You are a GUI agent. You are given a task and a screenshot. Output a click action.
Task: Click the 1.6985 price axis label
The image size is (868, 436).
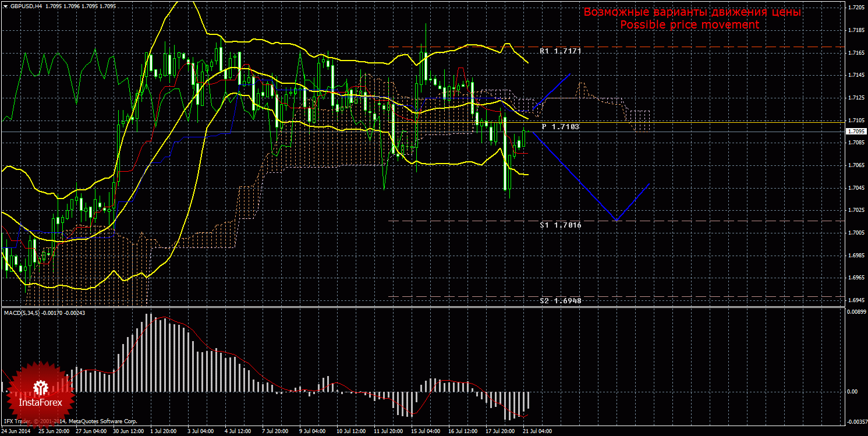[x=856, y=255]
